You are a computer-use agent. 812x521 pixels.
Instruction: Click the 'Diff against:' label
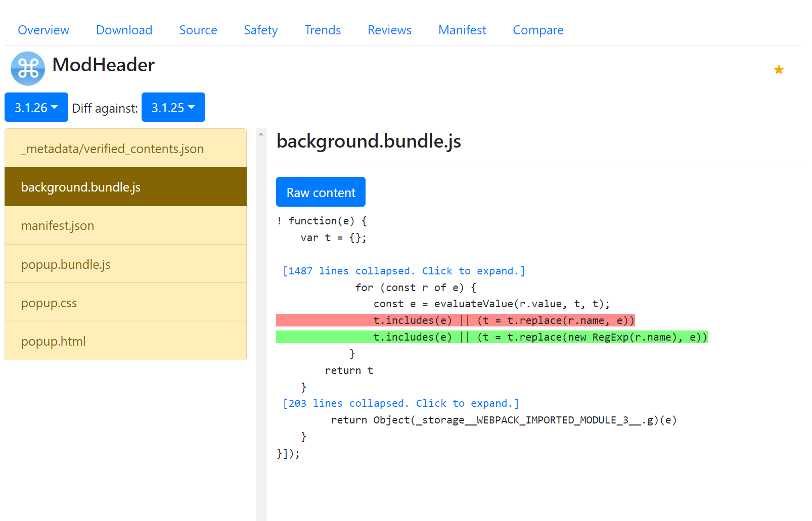(105, 108)
